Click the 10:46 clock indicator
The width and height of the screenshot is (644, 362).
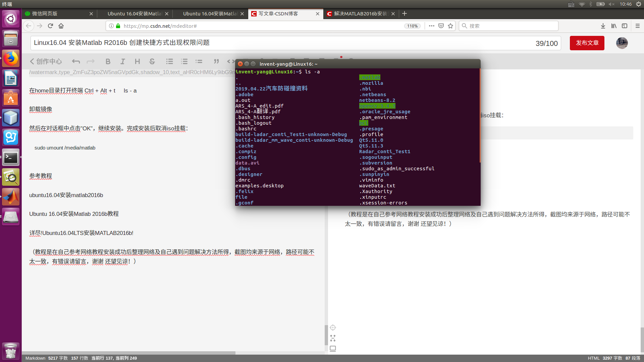(x=626, y=4)
